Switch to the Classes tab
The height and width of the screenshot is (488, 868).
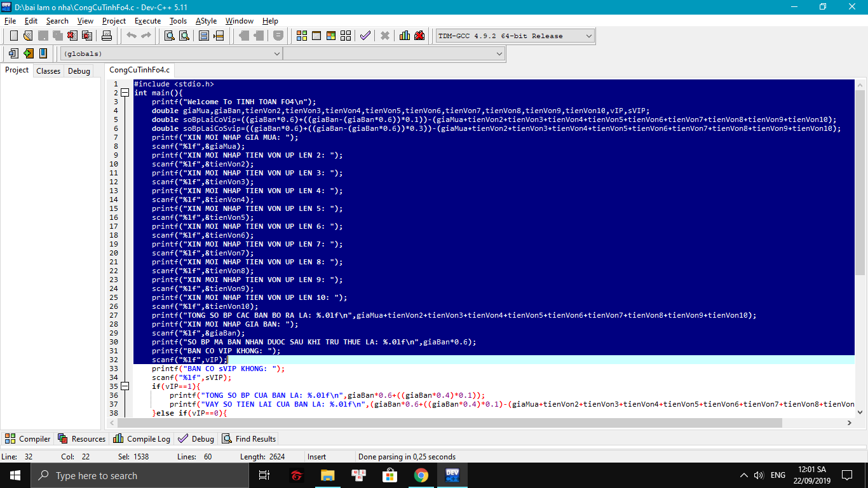click(x=48, y=71)
